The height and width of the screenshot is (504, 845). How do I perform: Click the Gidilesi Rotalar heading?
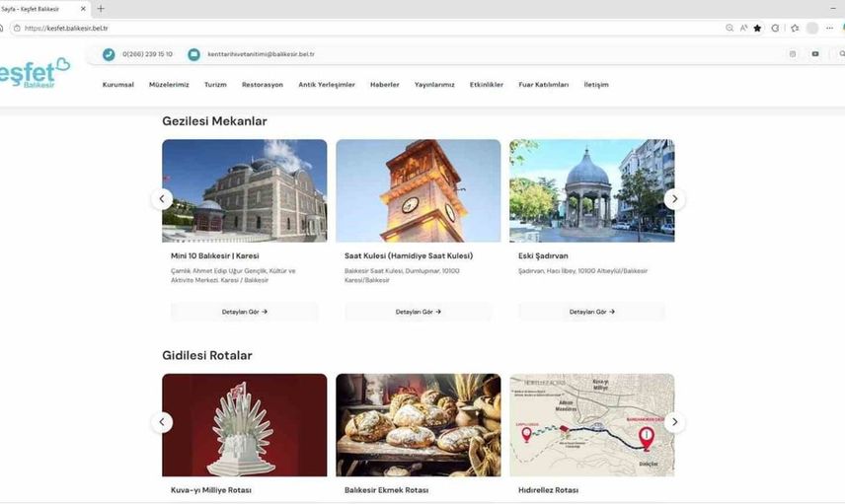(x=207, y=355)
